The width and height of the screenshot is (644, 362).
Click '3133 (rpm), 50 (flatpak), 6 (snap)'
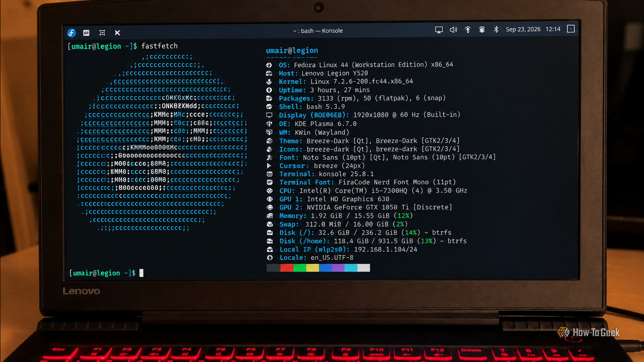[x=382, y=98]
